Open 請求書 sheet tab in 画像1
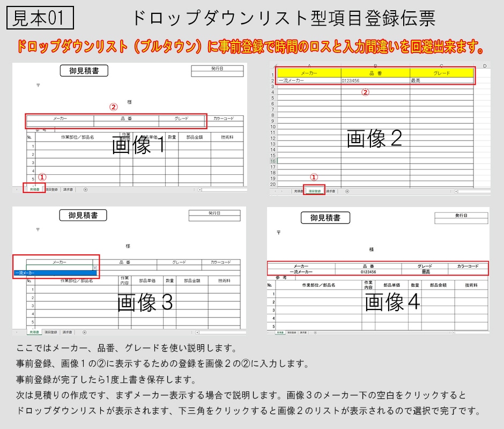Screen dimensions: 504x429 [x=68, y=190]
